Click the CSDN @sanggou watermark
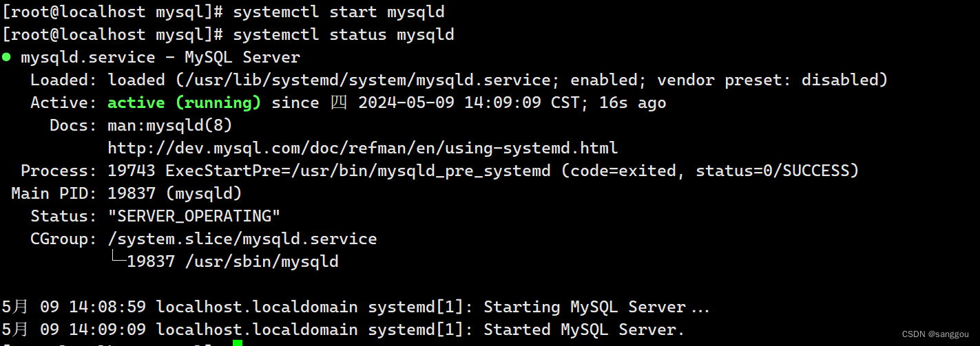The image size is (980, 346). [935, 332]
